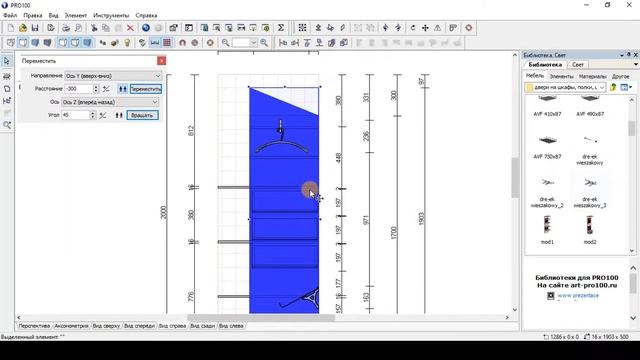
Task: Open a project with the folder icon
Action: click(x=23, y=28)
